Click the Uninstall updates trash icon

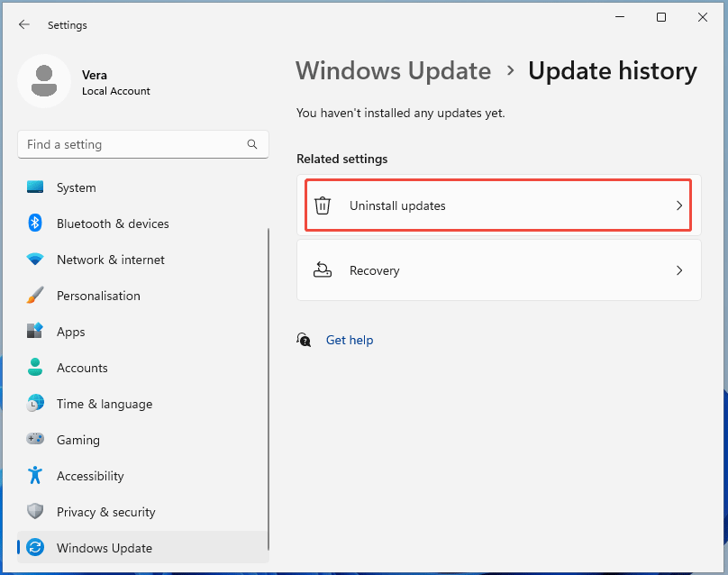pos(323,205)
